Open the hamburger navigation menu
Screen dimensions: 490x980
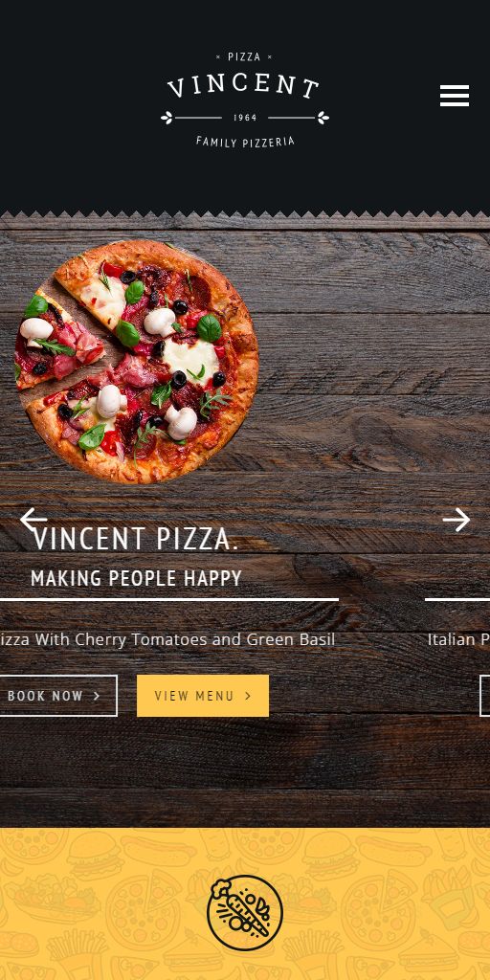pos(455,96)
